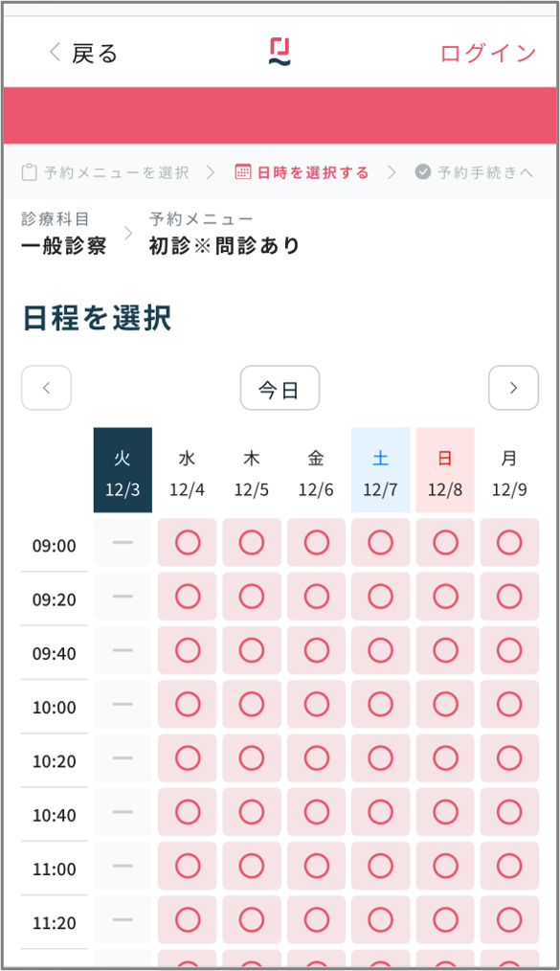Viewport: 560px width, 971px height.
Task: Jump to the current week with 今日
Action: 280,388
